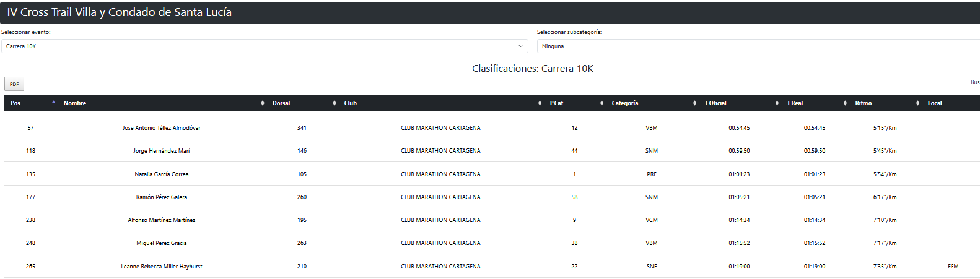Click the Jorge Hernández Marí name cell

pyautogui.click(x=161, y=151)
